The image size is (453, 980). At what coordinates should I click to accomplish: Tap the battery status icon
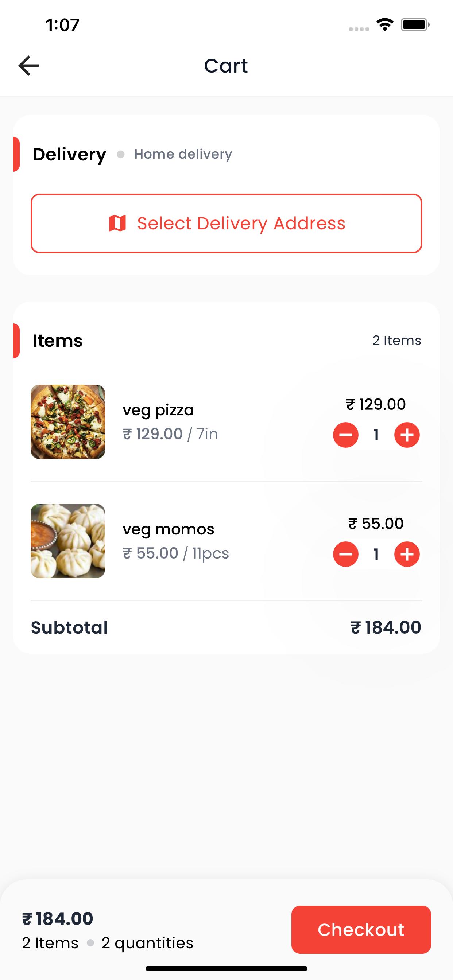point(415,25)
